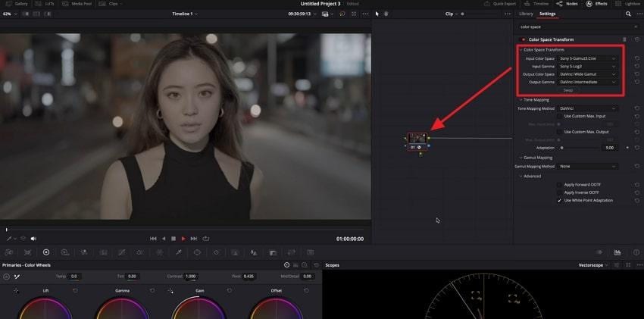Select node 01 in the node graph

(x=417, y=142)
